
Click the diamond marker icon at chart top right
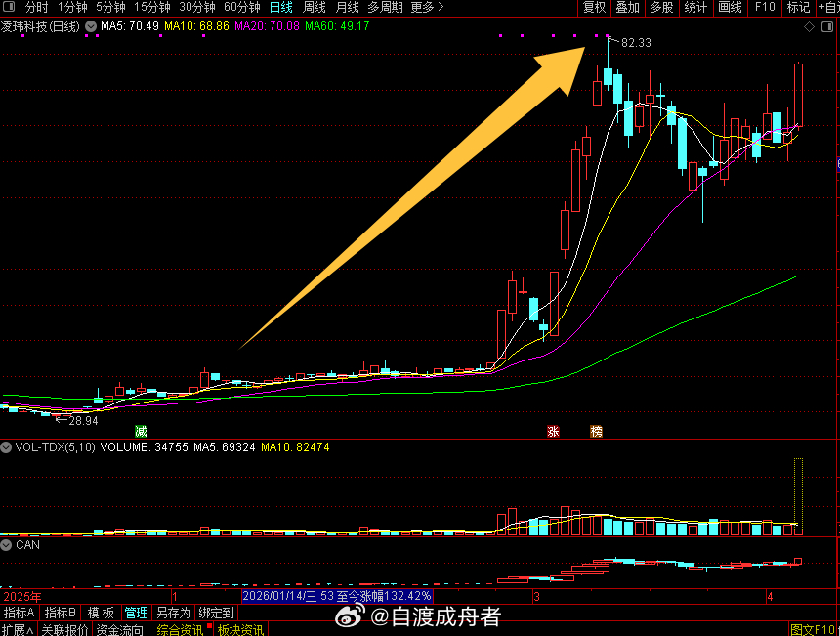(x=809, y=26)
